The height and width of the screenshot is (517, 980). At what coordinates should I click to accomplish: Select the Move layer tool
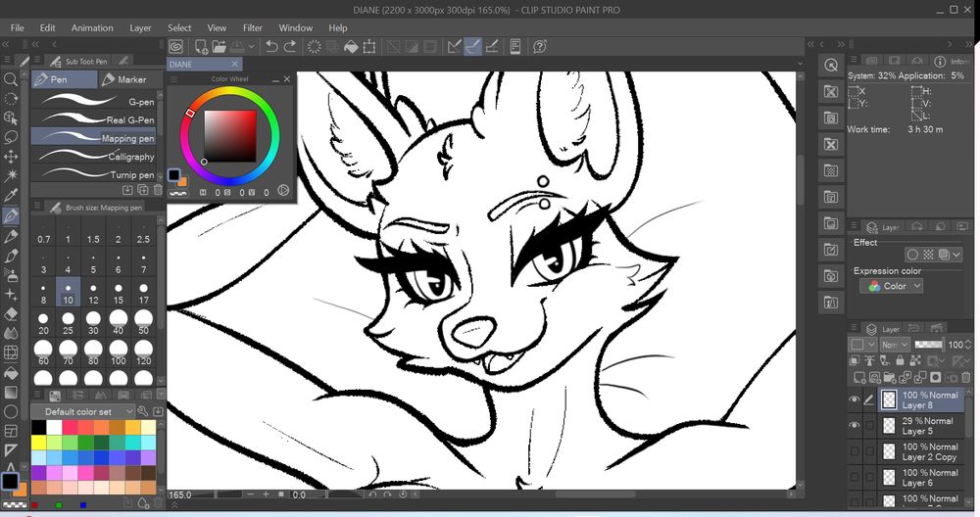click(x=11, y=156)
